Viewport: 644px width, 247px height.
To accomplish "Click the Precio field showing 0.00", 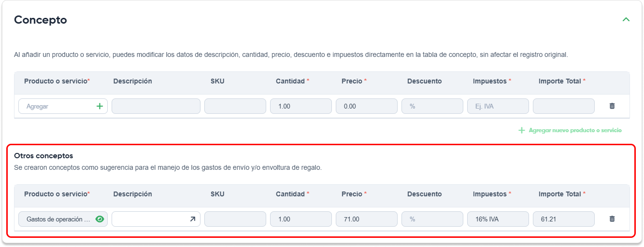I will 367,106.
